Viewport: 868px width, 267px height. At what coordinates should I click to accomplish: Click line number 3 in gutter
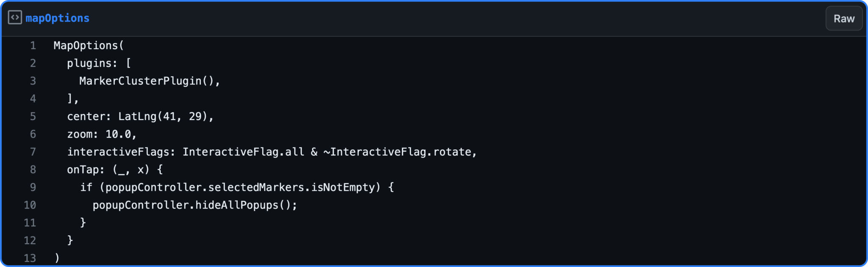[33, 81]
